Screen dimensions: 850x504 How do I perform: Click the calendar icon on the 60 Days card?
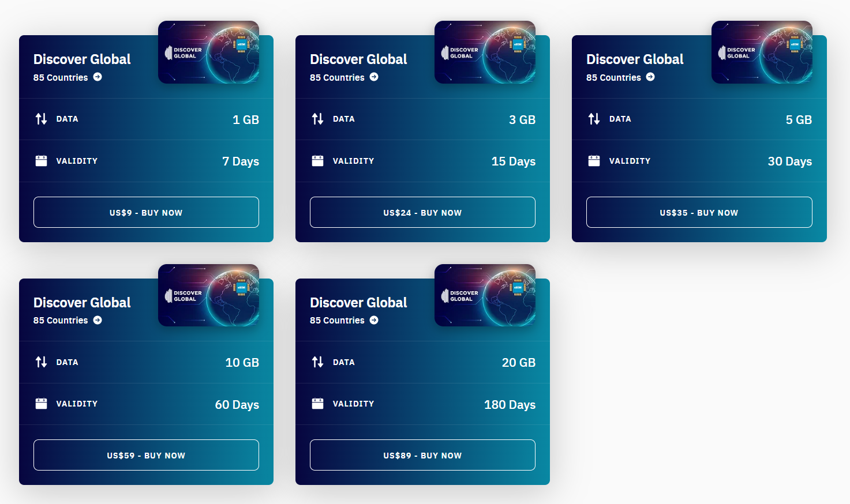coord(41,404)
